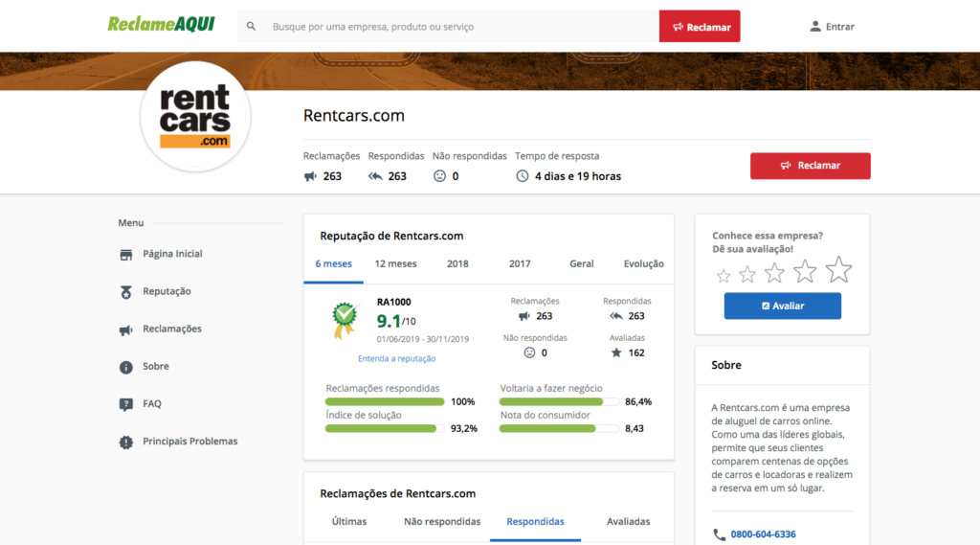Rate the company with three stars

(x=774, y=272)
